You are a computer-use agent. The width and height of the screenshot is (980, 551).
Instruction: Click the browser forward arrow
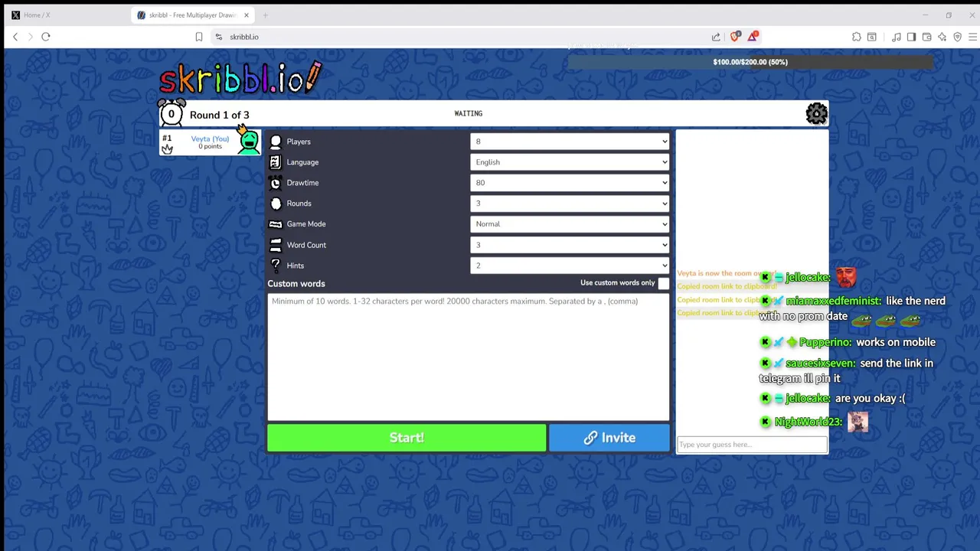tap(31, 37)
